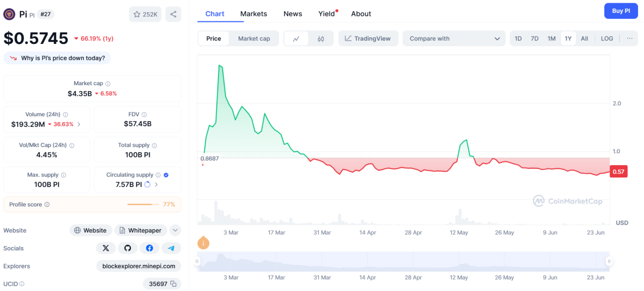Open Yield tab
Screen dimensions: 644x291
coord(327,13)
